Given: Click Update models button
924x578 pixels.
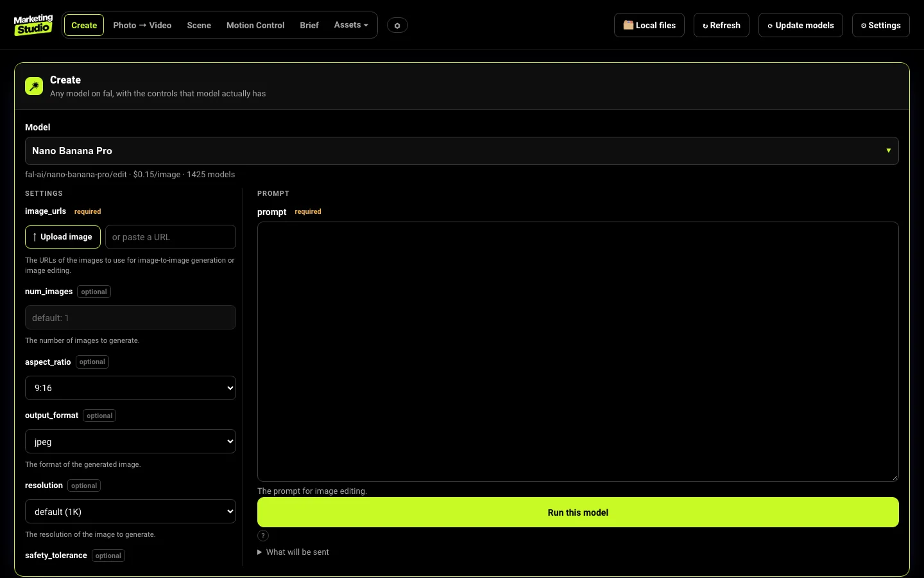Looking at the screenshot, I should pos(801,25).
